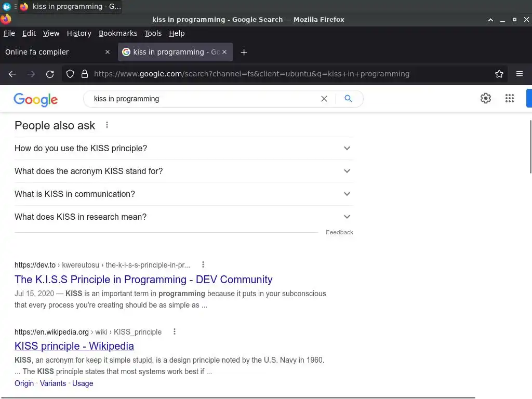Open the Edit menu
This screenshot has height=399, width=532.
point(29,33)
